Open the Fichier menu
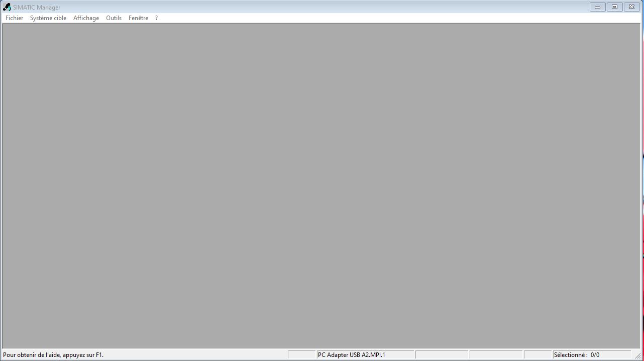Image resolution: width=644 pixels, height=361 pixels. pos(14,18)
